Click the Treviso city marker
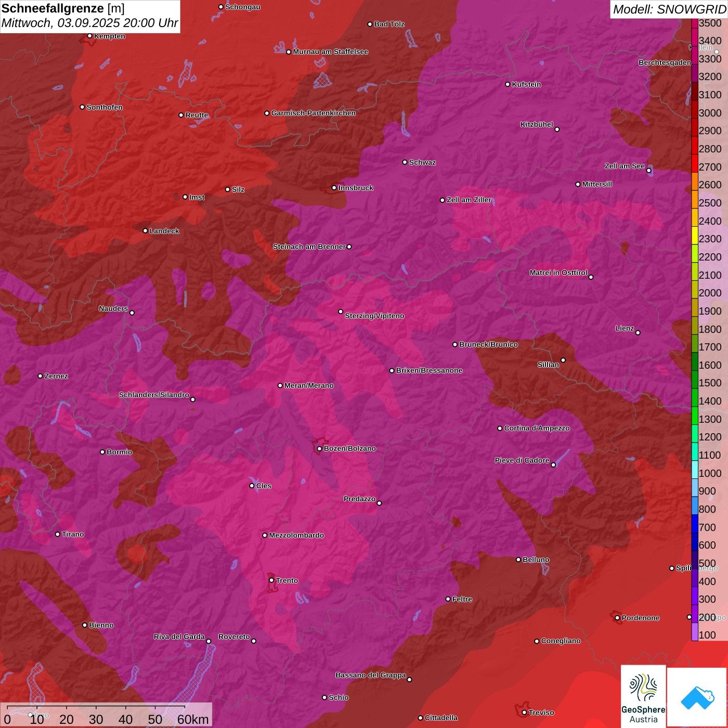The width and height of the screenshot is (728, 728). [x=524, y=712]
